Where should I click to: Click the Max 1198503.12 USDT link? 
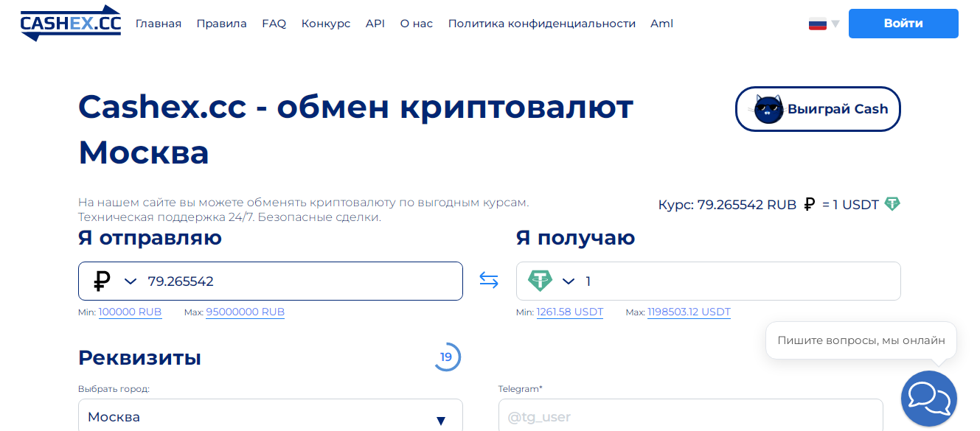(x=689, y=312)
